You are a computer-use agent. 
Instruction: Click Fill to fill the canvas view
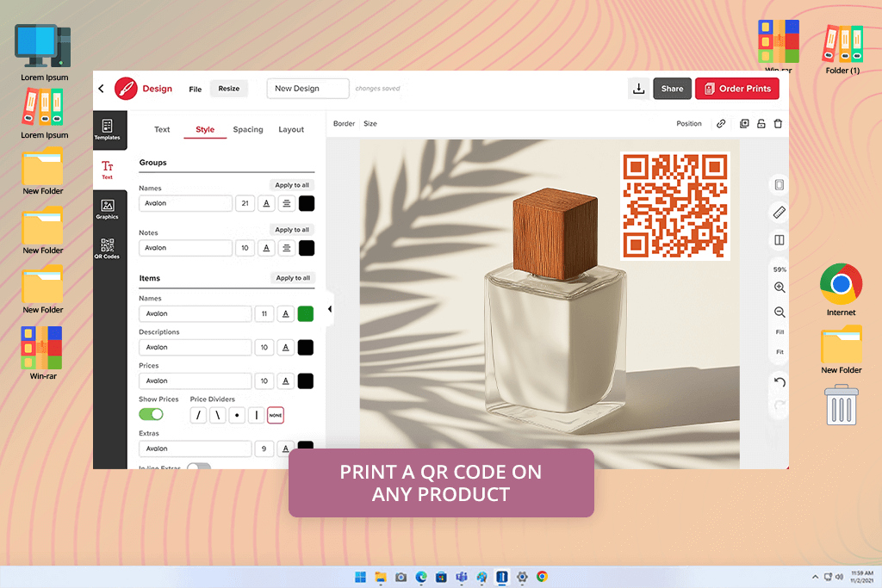point(780,332)
